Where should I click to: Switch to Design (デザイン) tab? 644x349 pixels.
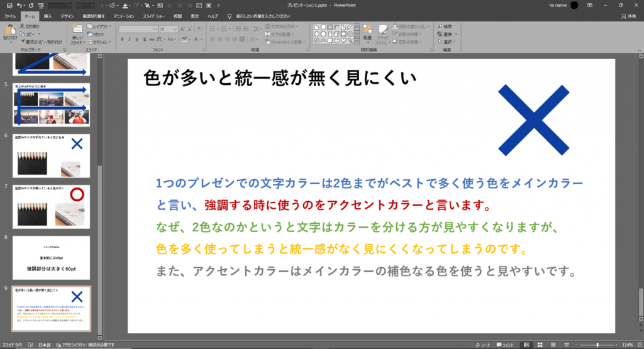[67, 16]
